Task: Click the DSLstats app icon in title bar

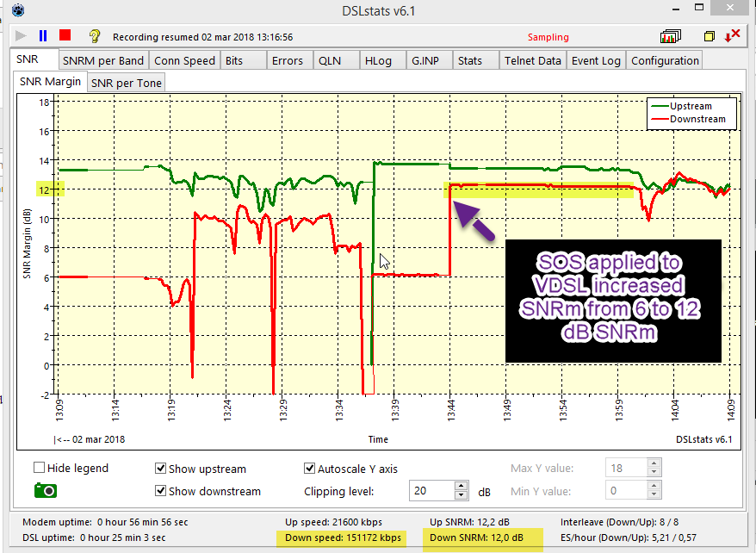Action: click(x=18, y=10)
